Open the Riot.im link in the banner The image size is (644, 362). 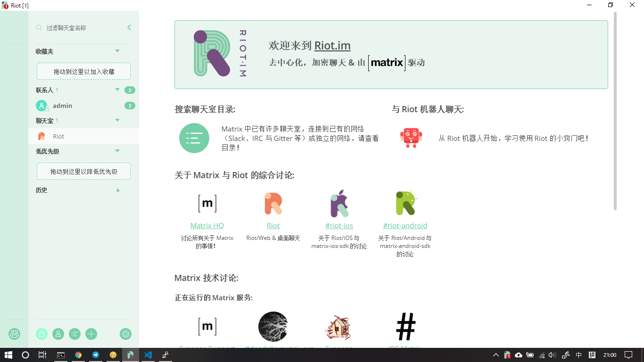332,46
